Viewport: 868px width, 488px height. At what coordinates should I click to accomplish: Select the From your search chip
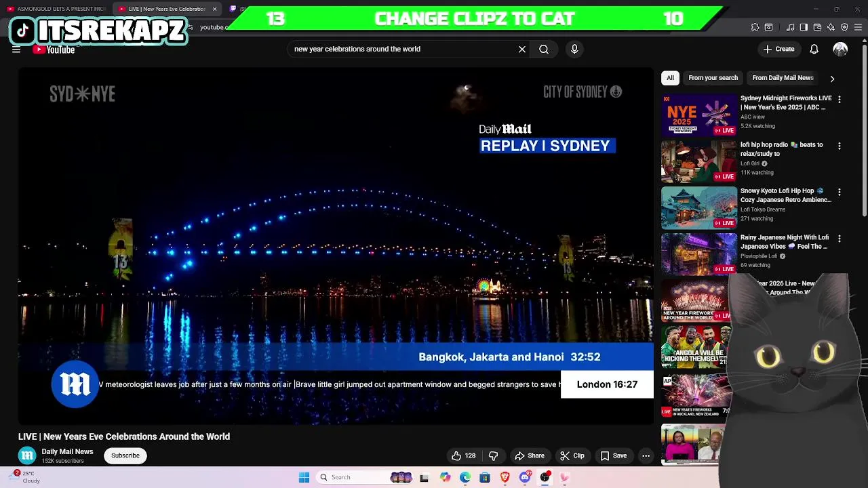click(713, 78)
